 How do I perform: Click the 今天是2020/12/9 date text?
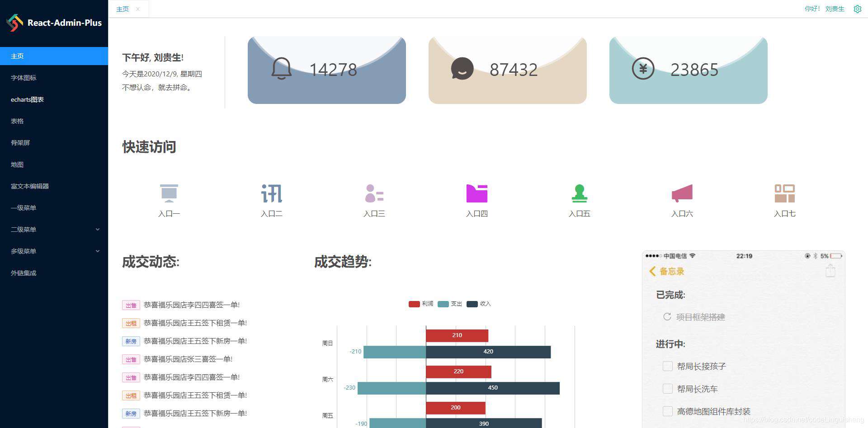click(162, 74)
